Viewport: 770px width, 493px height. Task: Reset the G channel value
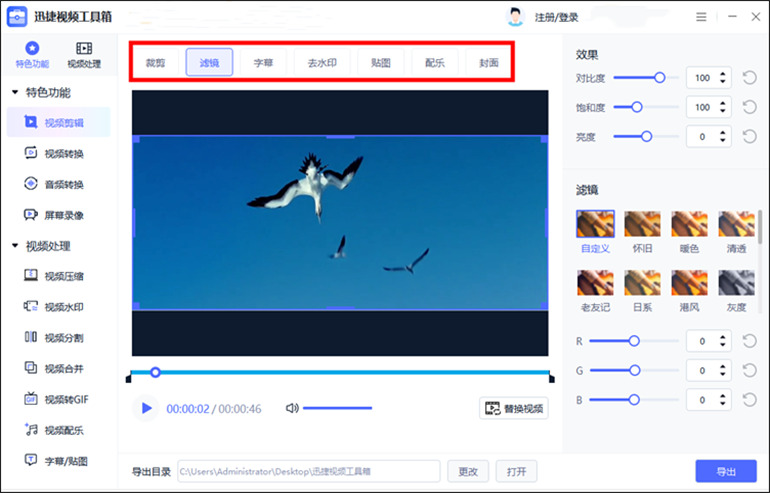pyautogui.click(x=749, y=370)
